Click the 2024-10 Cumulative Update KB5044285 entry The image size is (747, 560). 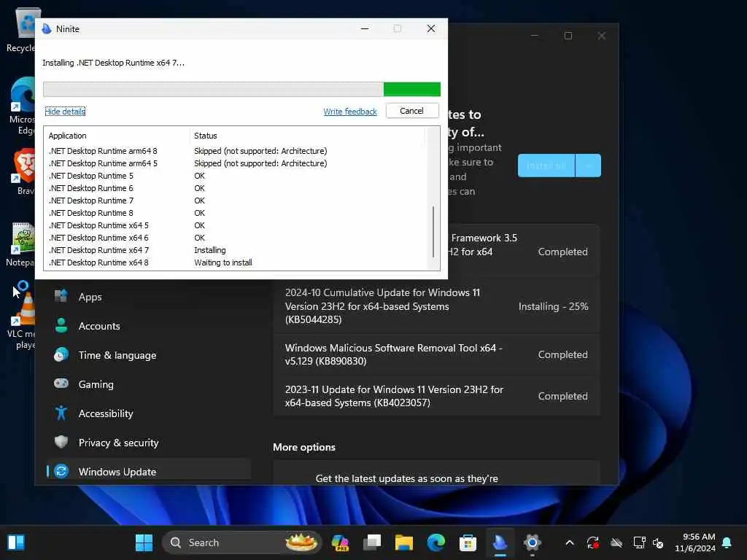(436, 306)
